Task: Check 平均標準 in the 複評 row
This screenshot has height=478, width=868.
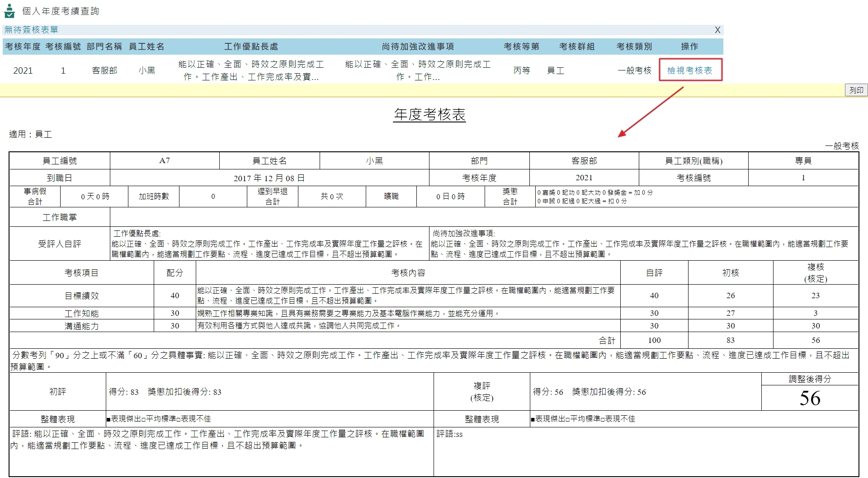Action: coord(568,419)
